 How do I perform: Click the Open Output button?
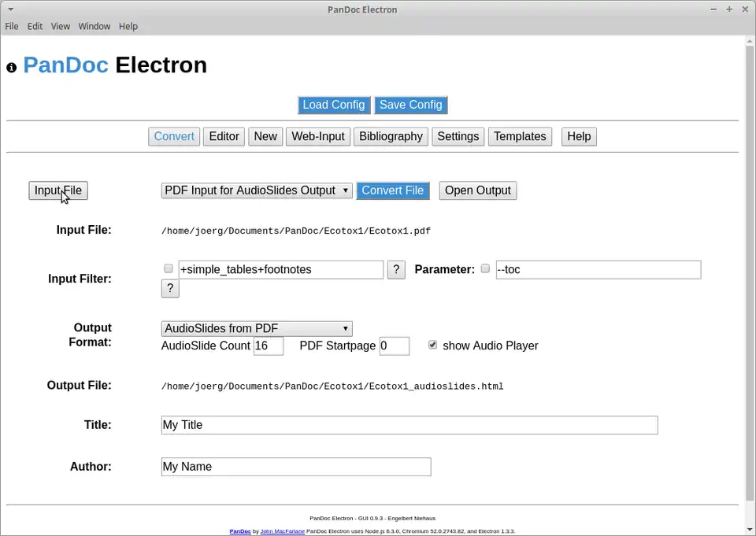pyautogui.click(x=477, y=190)
